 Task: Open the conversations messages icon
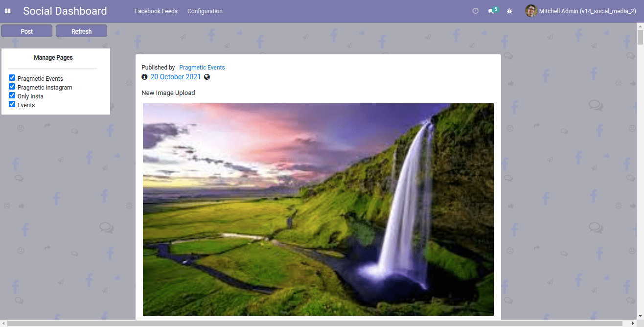coord(491,11)
